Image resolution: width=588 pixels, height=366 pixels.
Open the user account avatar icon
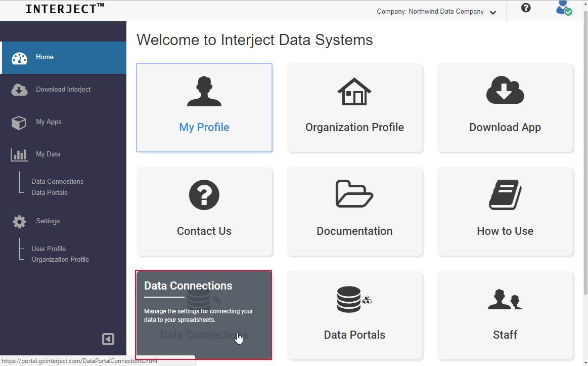(564, 8)
